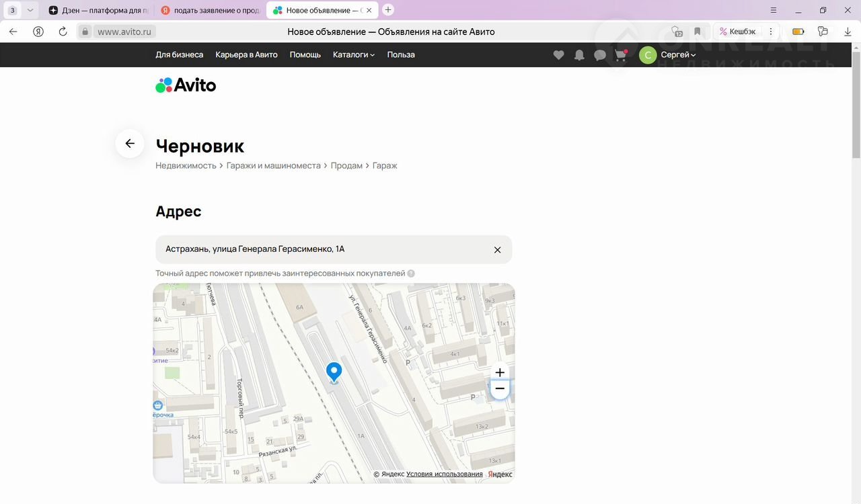
Task: Expand the Сергей profile menu
Action: (677, 55)
